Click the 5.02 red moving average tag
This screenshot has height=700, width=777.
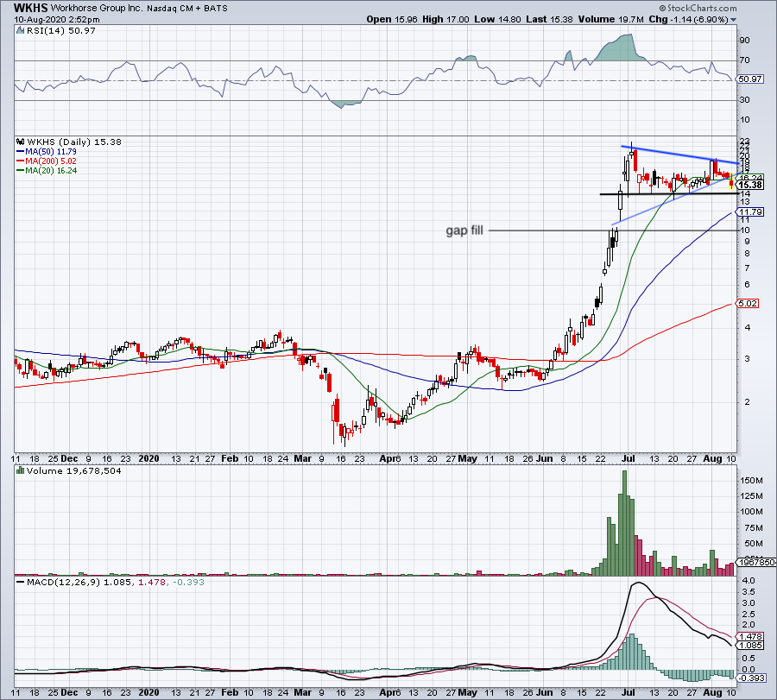[749, 303]
